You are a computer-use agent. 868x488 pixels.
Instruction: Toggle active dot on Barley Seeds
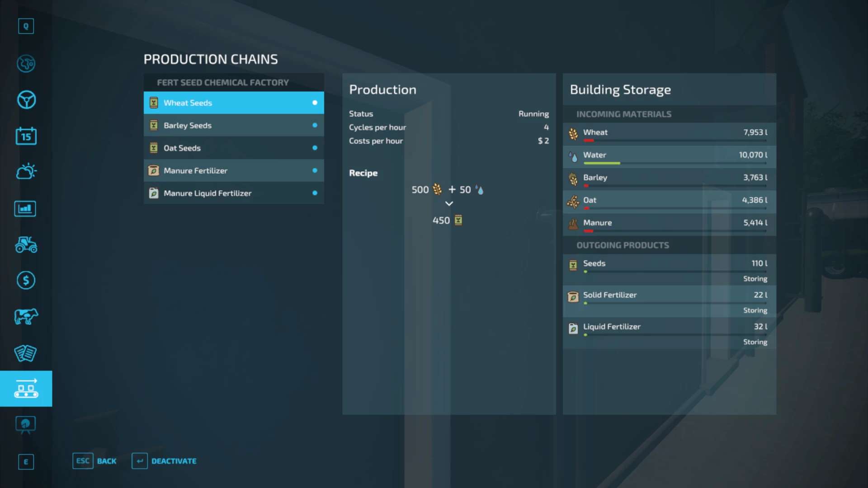[315, 125]
